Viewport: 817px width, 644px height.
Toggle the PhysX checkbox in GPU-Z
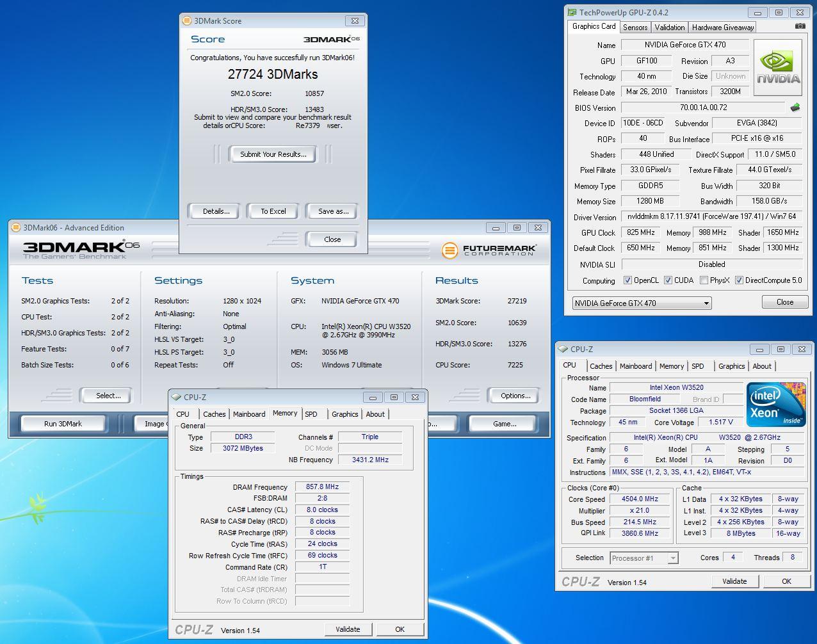tap(704, 280)
